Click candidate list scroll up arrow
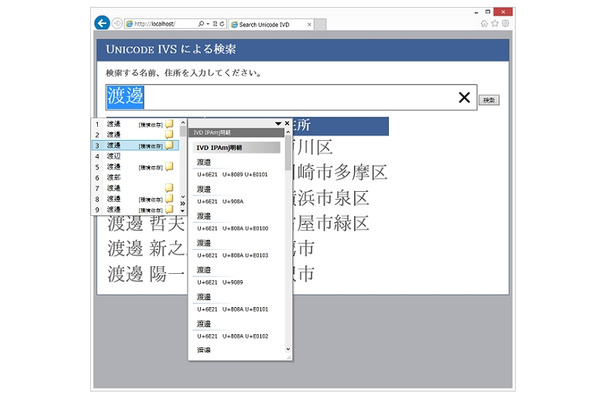The image size is (610, 400). click(182, 123)
